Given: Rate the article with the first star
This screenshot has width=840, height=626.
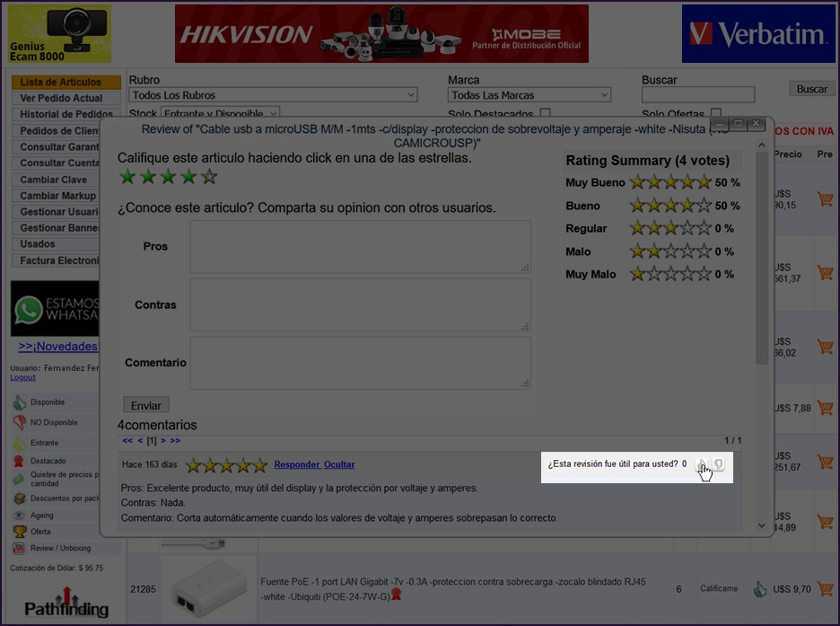Looking at the screenshot, I should click(x=128, y=177).
